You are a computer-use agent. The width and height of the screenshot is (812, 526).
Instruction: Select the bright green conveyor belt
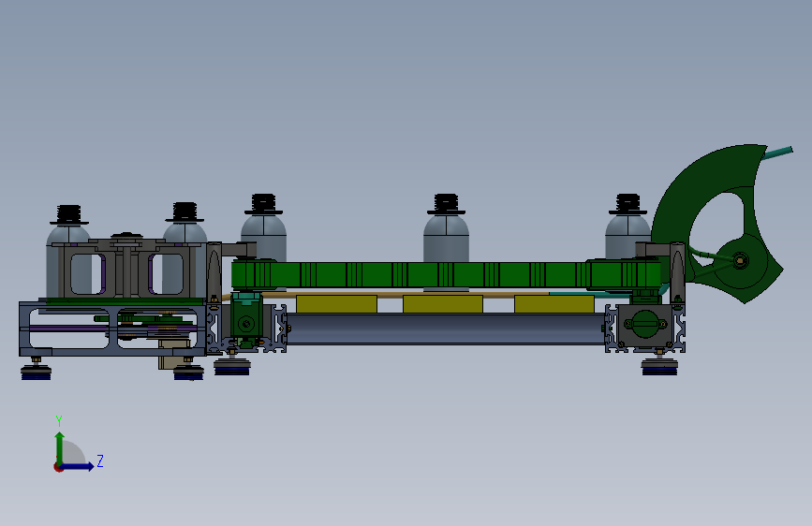point(446,274)
